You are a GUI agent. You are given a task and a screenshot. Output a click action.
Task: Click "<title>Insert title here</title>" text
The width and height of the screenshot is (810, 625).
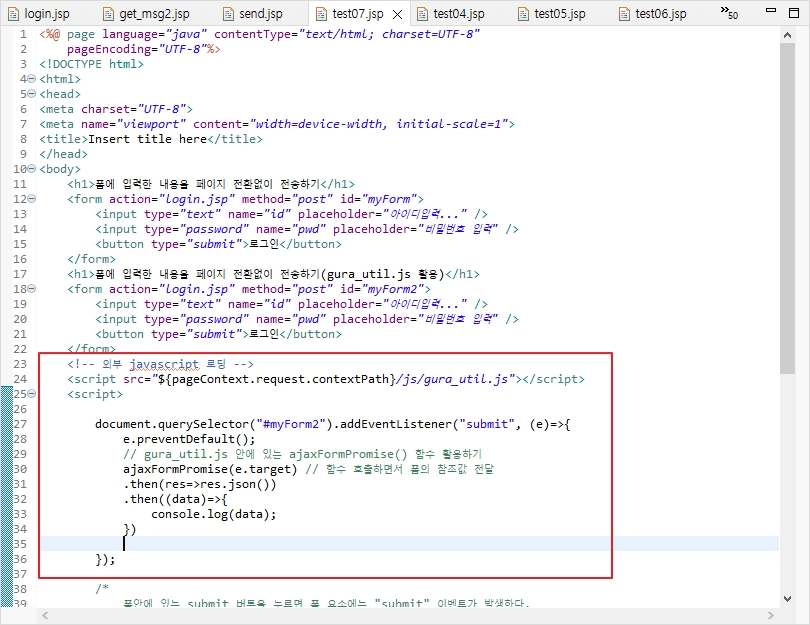pyautogui.click(x=151, y=139)
